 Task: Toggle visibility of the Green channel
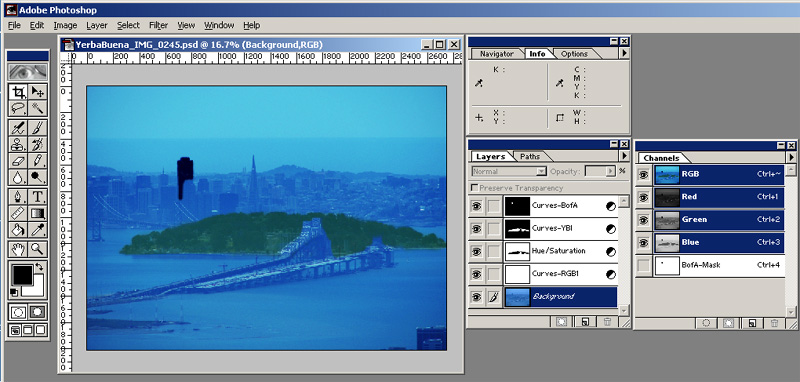tap(644, 220)
